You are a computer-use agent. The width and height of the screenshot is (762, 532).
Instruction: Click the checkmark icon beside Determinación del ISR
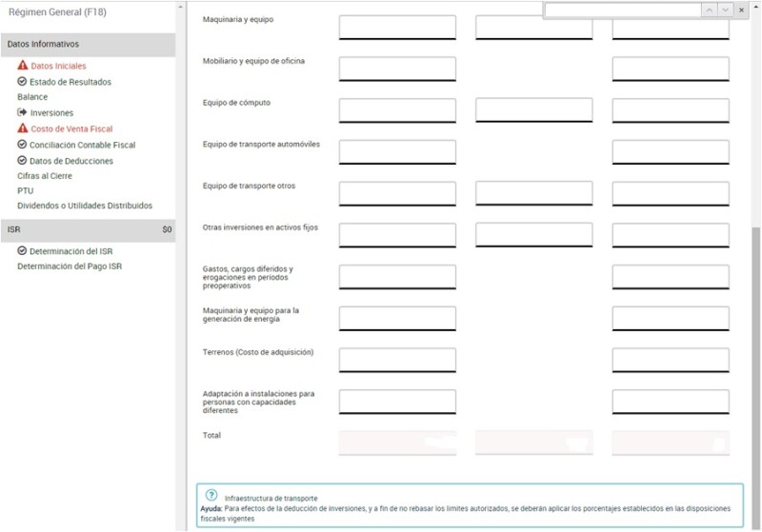point(22,250)
